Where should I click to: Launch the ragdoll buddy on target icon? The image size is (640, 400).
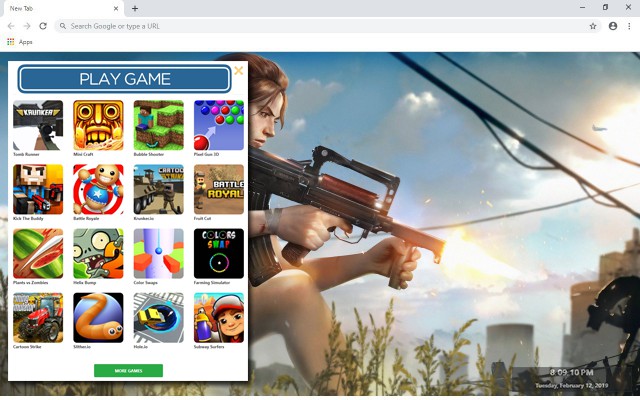[x=98, y=189]
